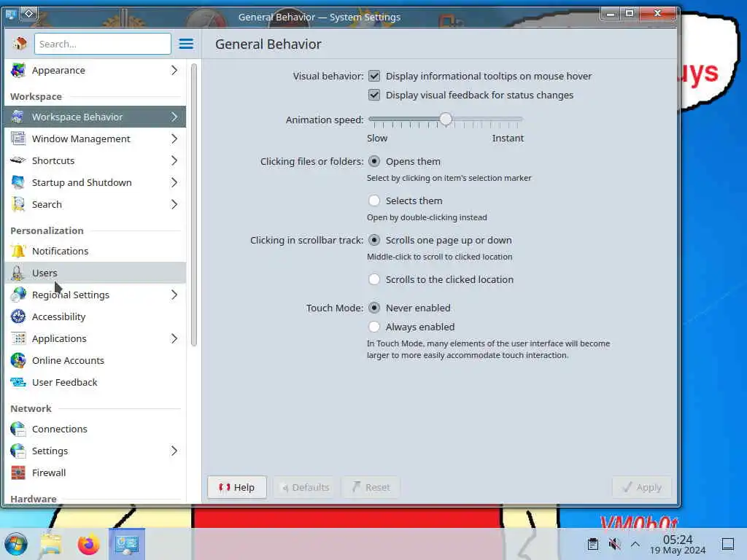Uncheck Display visual feedback for status changes
Screen dimensions: 747x560
[374, 96]
